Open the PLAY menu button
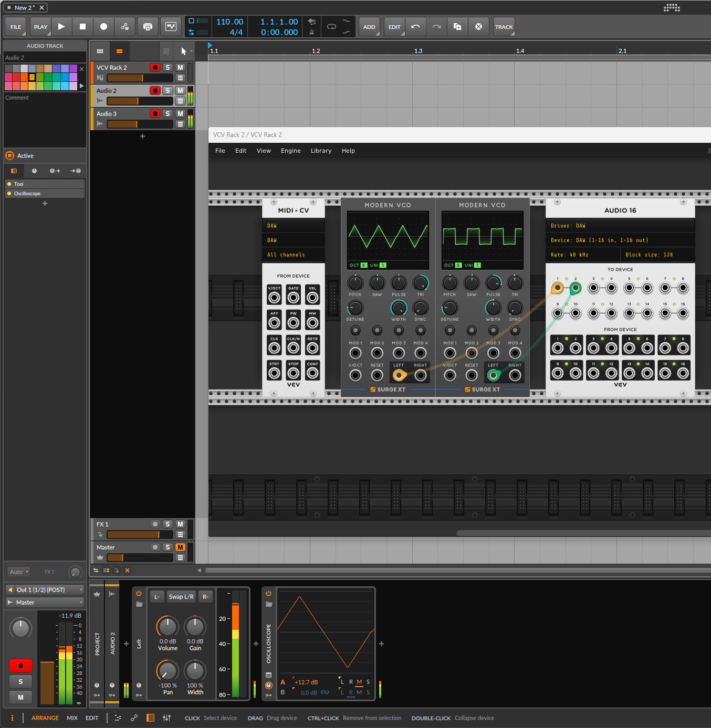 (40, 27)
